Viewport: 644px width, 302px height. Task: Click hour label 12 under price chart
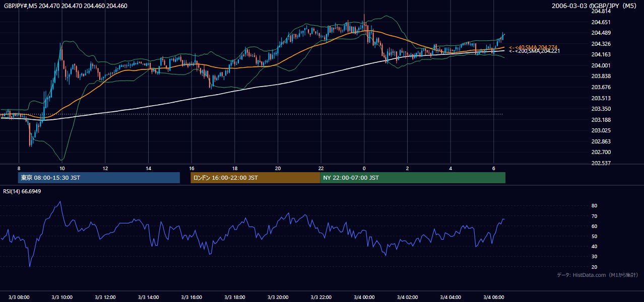pos(105,168)
